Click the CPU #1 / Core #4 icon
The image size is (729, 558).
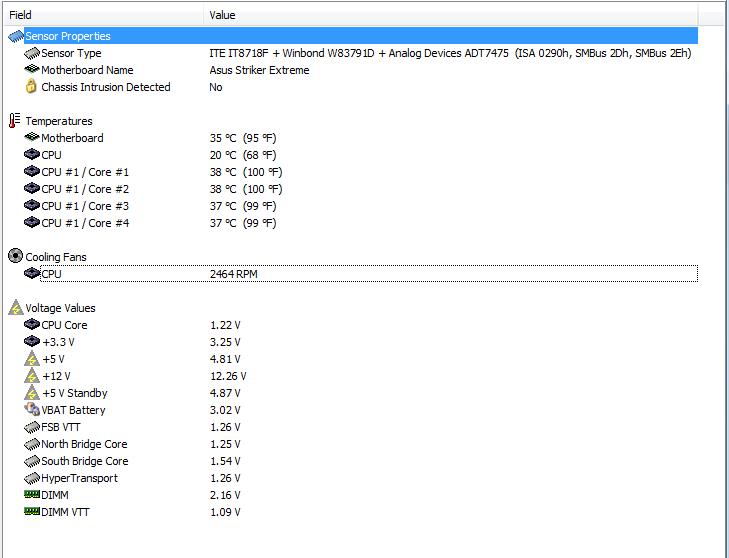[x=32, y=222]
